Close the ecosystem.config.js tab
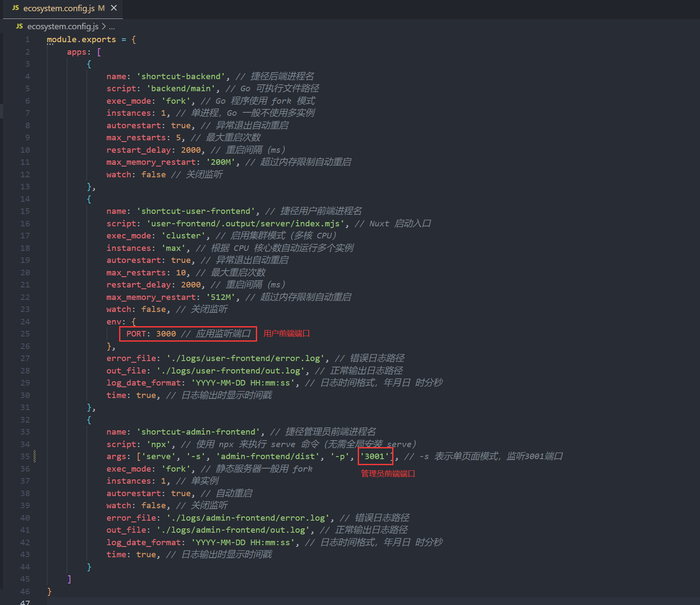700x605 pixels. pos(114,8)
